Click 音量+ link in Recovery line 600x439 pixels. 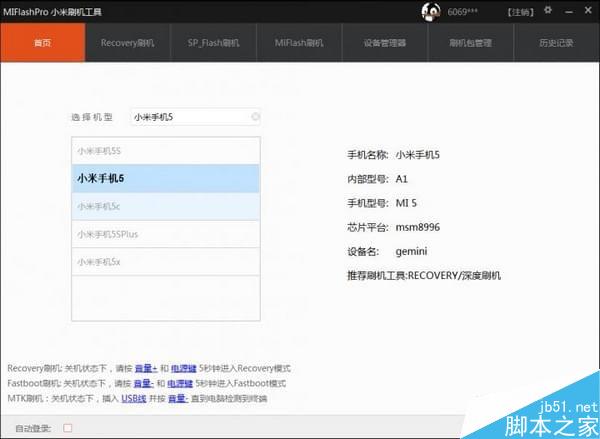pyautogui.click(x=146, y=368)
